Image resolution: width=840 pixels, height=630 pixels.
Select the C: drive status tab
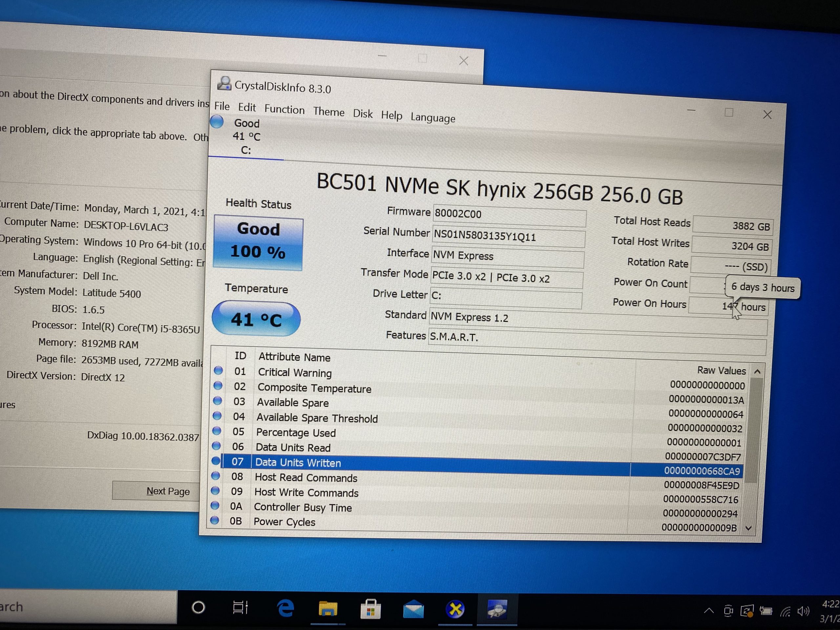pyautogui.click(x=246, y=137)
